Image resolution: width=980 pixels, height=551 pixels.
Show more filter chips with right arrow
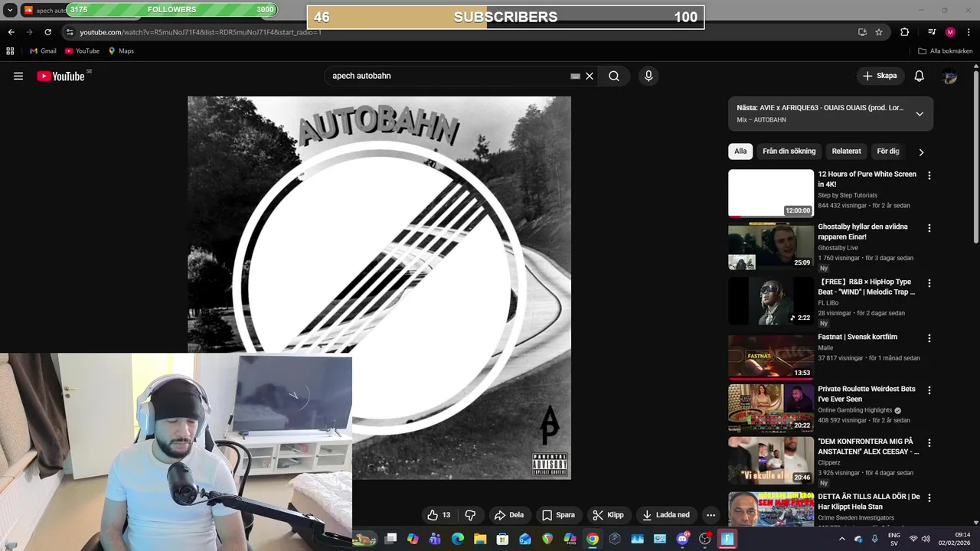[921, 152]
